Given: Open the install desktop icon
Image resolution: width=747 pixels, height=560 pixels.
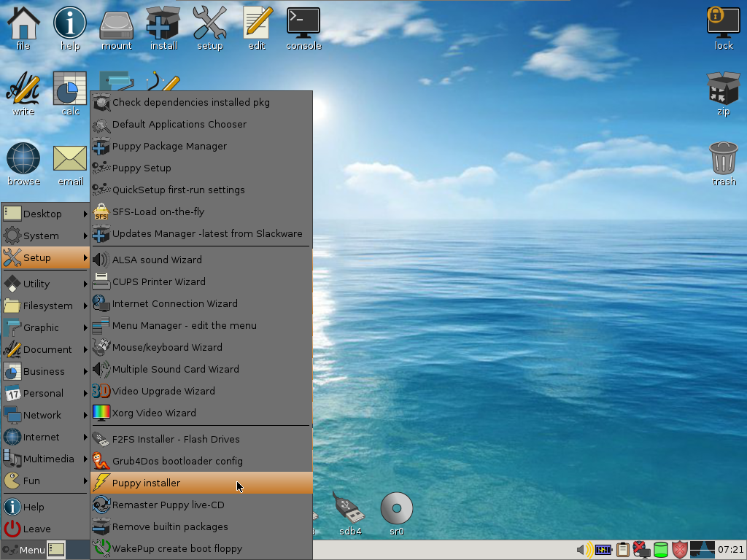Looking at the screenshot, I should click(163, 28).
